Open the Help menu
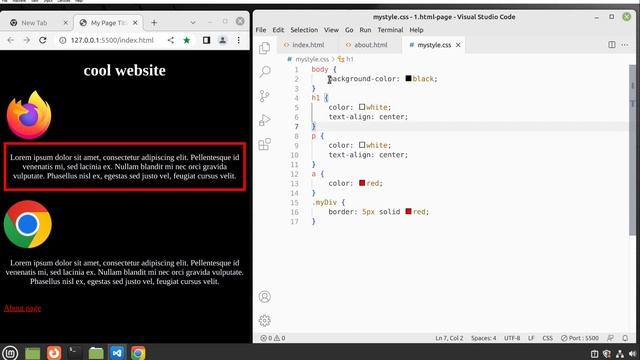 click(416, 30)
